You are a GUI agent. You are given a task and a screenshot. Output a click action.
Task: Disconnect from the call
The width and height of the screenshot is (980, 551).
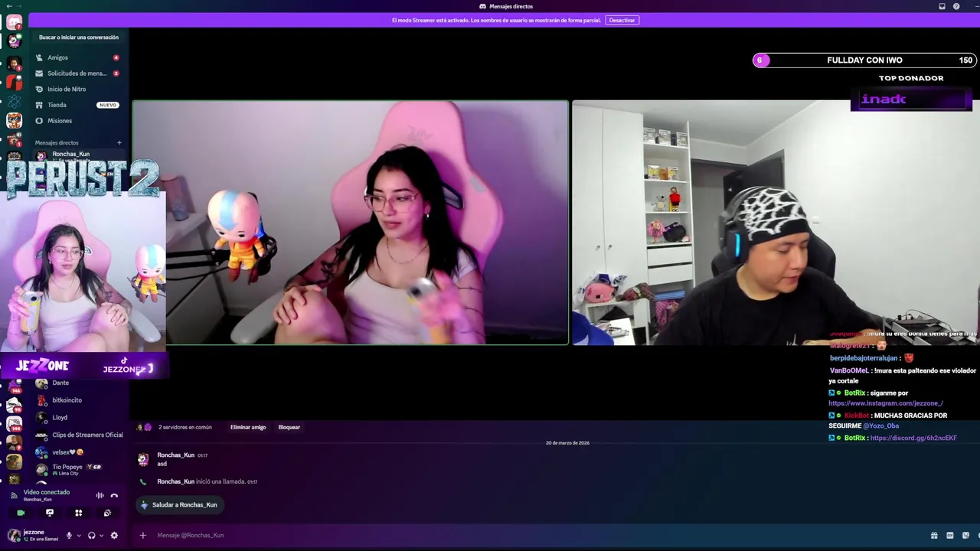click(114, 495)
